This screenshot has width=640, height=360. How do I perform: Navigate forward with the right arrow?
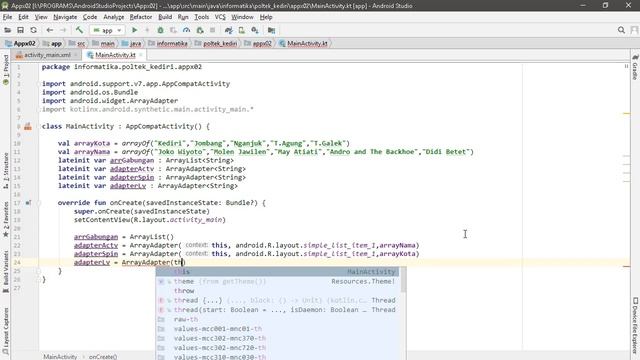63,30
